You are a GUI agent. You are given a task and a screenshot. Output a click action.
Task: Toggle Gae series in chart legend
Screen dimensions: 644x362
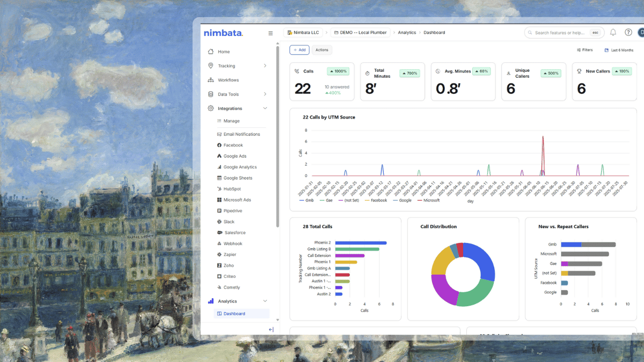pos(326,200)
